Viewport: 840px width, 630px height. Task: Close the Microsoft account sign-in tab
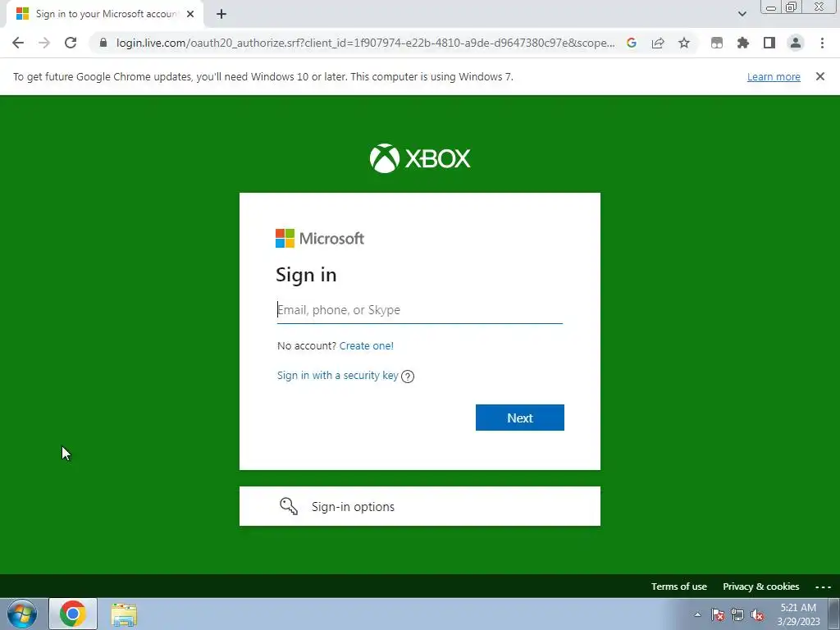190,15
